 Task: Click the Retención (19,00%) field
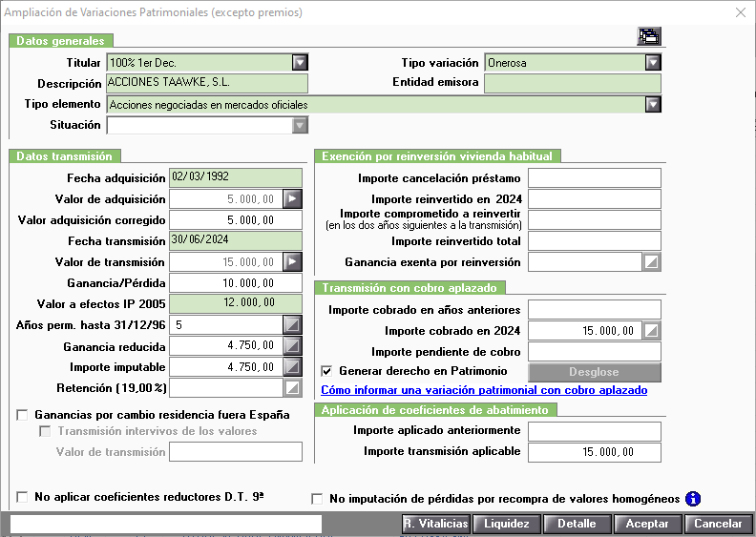click(226, 388)
